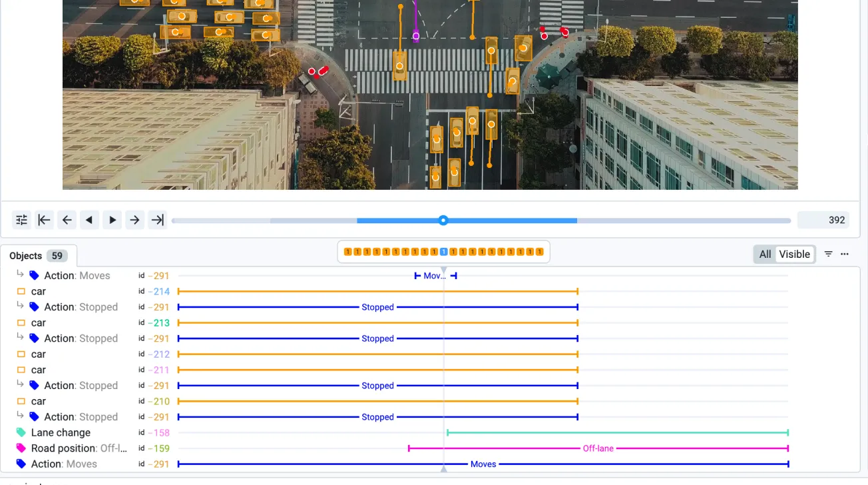The width and height of the screenshot is (868, 485).
Task: Jump to the last frame
Action: [158, 220]
